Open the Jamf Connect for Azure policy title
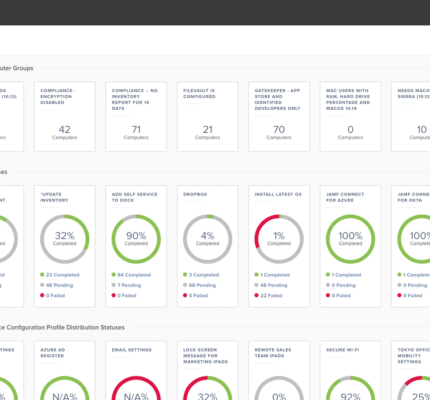The width and height of the screenshot is (430, 400). tap(345, 197)
